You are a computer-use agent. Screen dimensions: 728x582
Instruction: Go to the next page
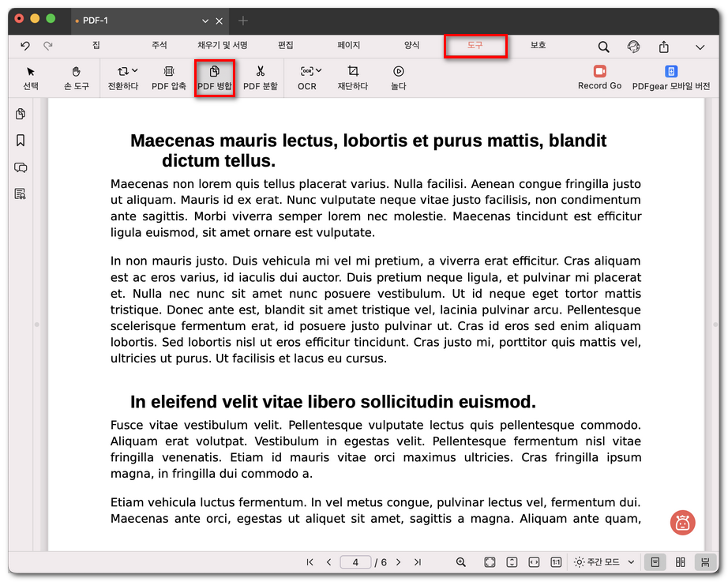pos(398,562)
